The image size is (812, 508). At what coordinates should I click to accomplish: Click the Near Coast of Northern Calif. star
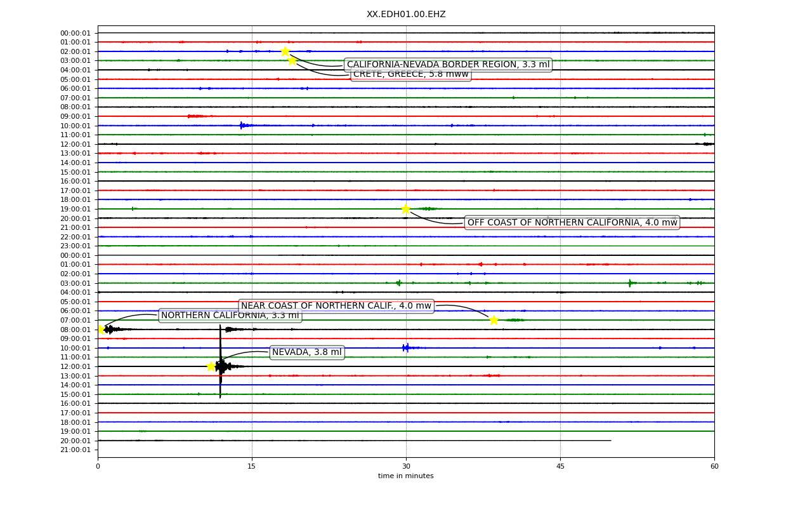click(494, 319)
